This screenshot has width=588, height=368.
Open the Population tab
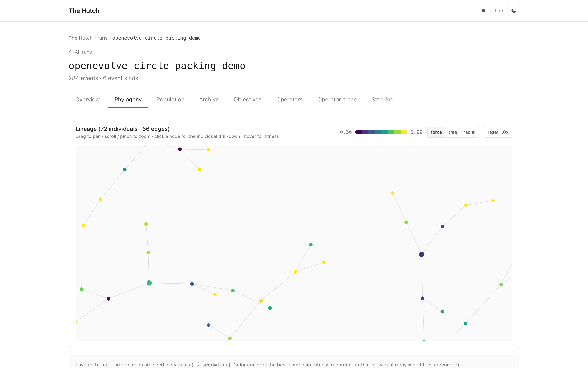170,100
